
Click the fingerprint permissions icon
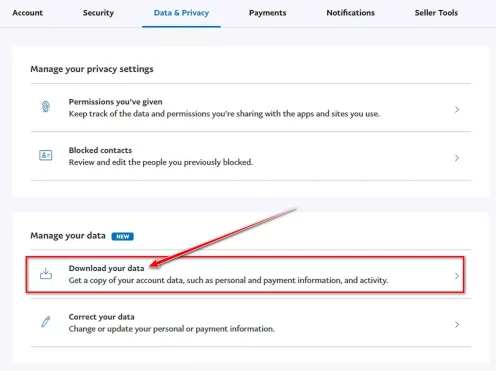pos(46,107)
